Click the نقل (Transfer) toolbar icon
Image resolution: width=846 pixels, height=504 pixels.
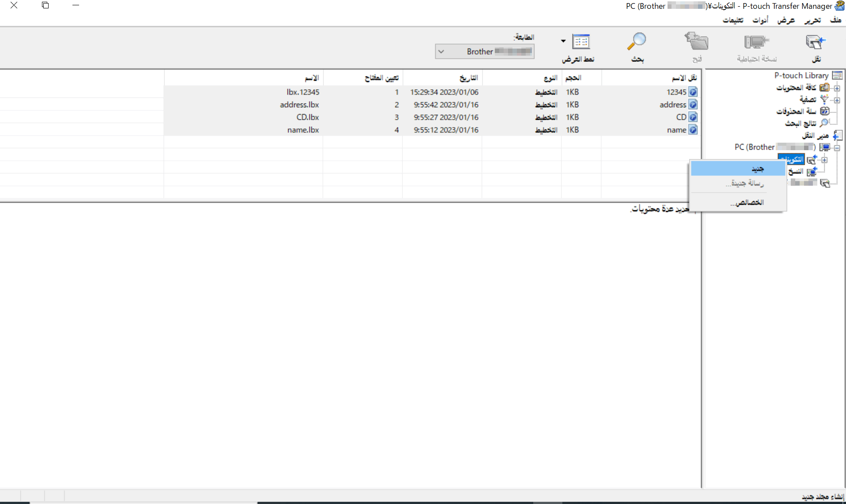coord(816,43)
